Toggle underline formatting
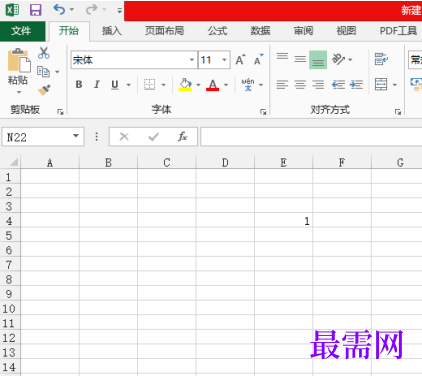Viewport: 422px width, 376px height. click(115, 85)
